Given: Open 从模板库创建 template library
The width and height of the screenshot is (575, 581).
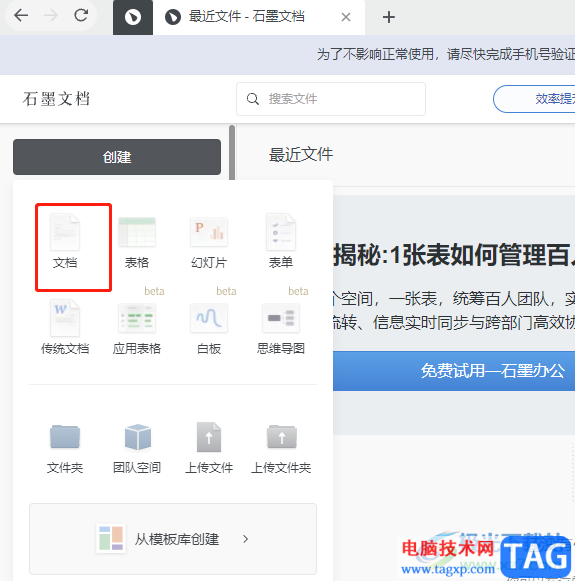Looking at the screenshot, I should 173,539.
